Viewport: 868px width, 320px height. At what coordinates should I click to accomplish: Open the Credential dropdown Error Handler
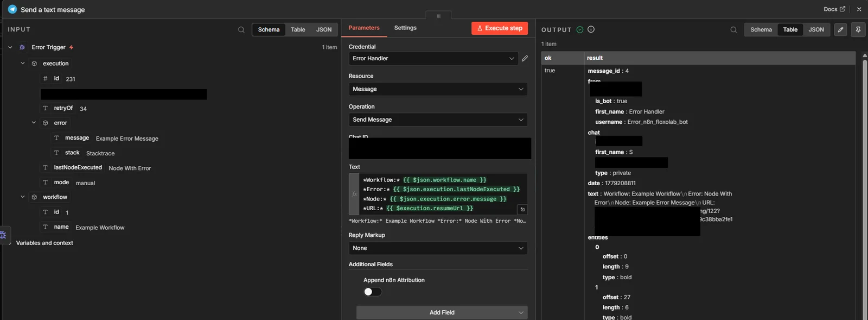point(434,58)
